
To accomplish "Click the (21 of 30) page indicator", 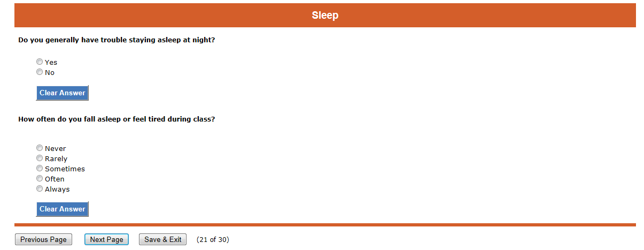I will click(x=213, y=240).
